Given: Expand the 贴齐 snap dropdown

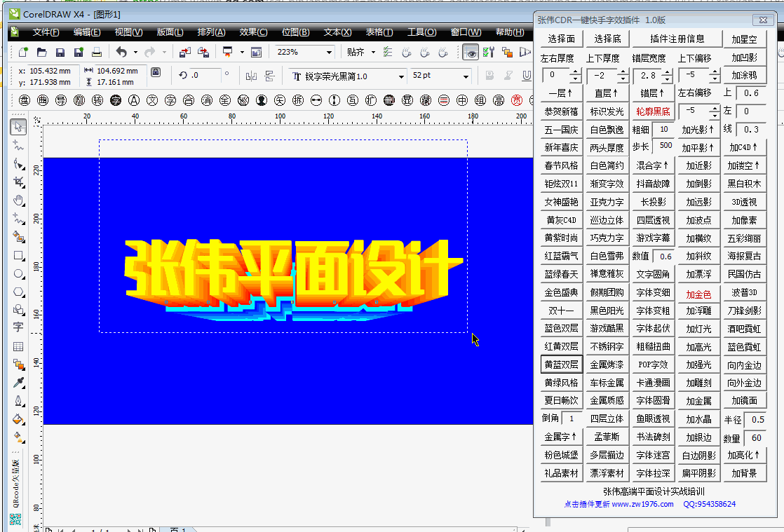Looking at the screenshot, I should pyautogui.click(x=374, y=52).
